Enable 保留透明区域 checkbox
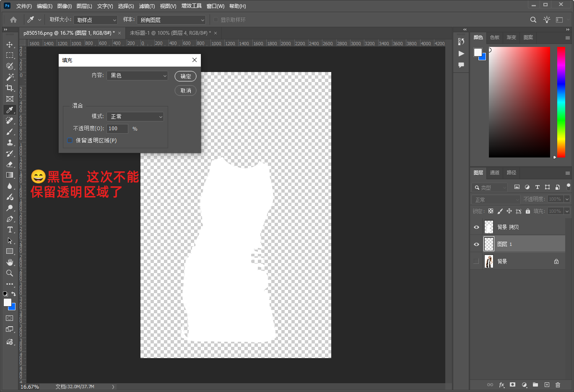Viewport: 574px width, 392px height. click(x=70, y=140)
